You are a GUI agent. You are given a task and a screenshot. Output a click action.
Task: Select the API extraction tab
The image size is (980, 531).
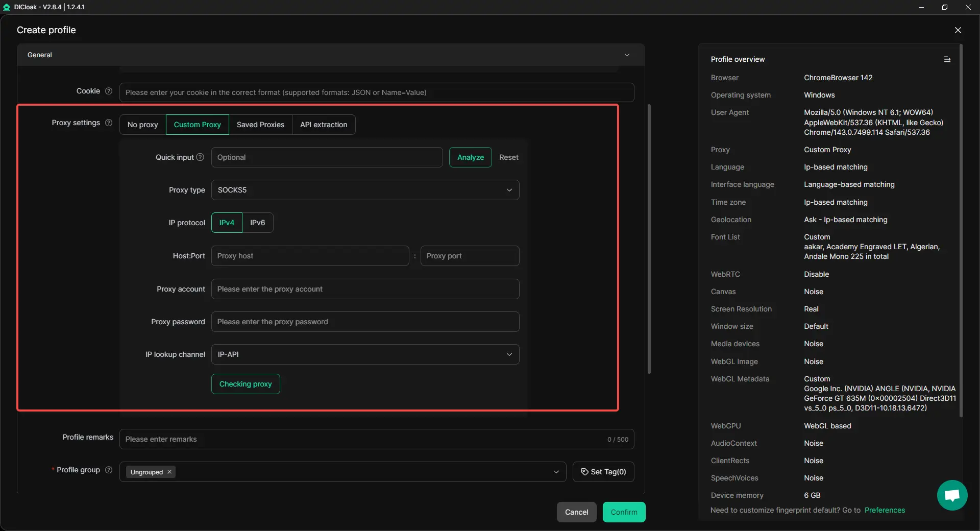(324, 125)
